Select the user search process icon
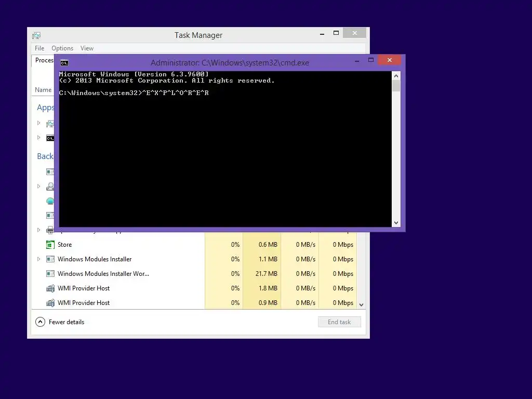This screenshot has width=532, height=399. tap(50, 187)
